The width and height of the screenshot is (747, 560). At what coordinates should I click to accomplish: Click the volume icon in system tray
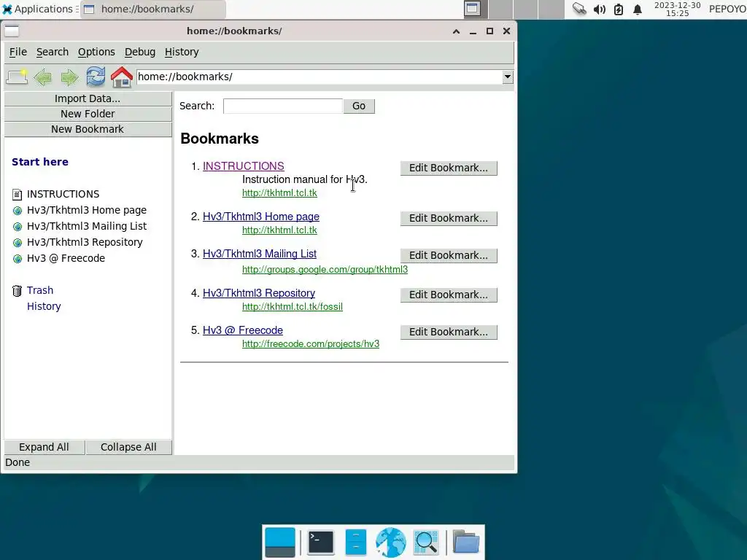point(600,9)
